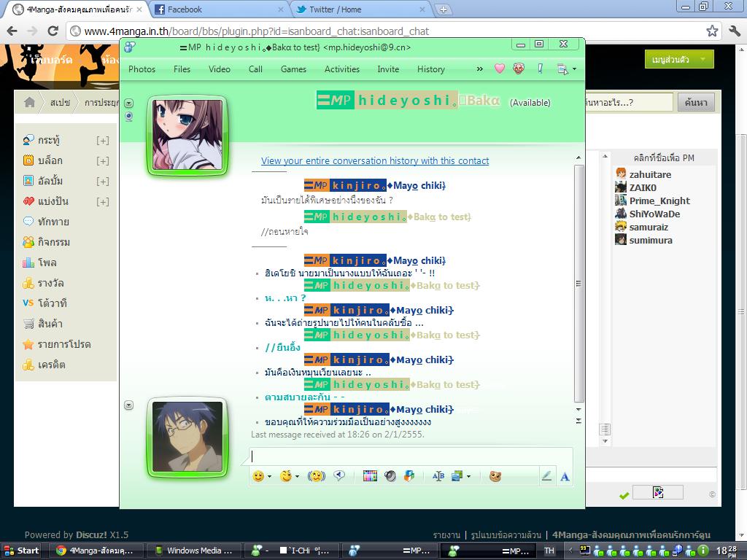This screenshot has width=747, height=560.
Task: Open a new browser tab
Action: coord(443,9)
